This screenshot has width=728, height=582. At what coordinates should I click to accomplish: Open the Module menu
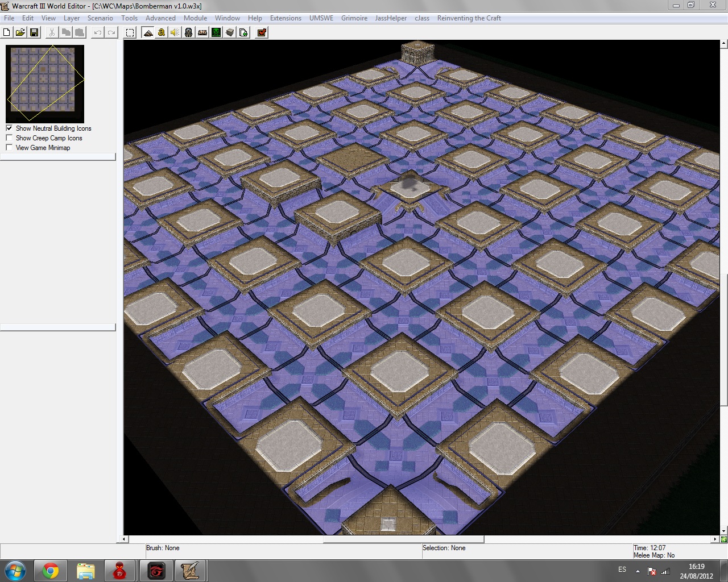point(195,18)
